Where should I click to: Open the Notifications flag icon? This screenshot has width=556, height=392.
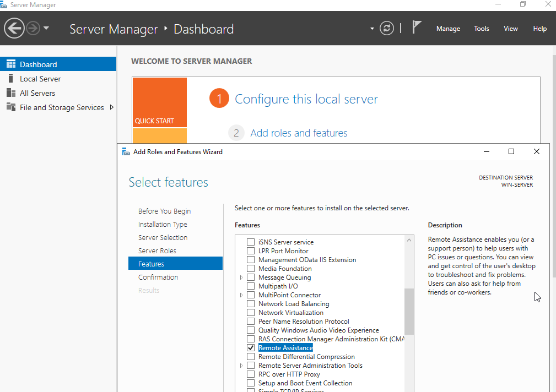(x=417, y=27)
